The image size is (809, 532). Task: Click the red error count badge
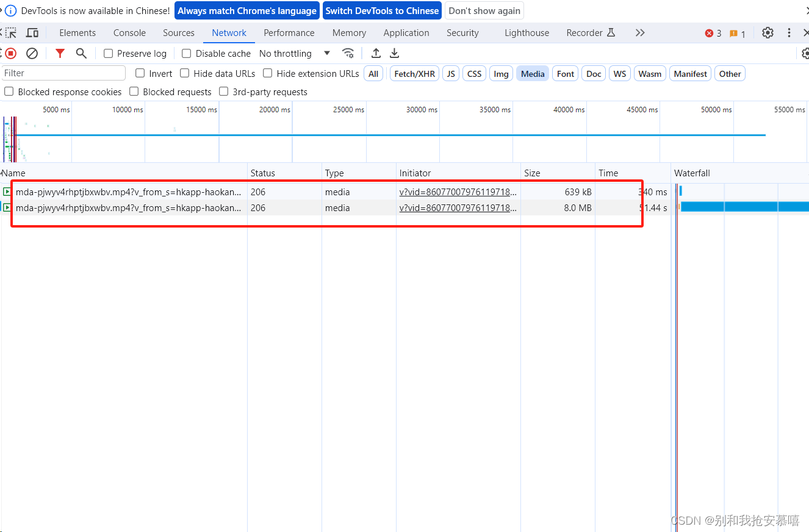(x=713, y=34)
